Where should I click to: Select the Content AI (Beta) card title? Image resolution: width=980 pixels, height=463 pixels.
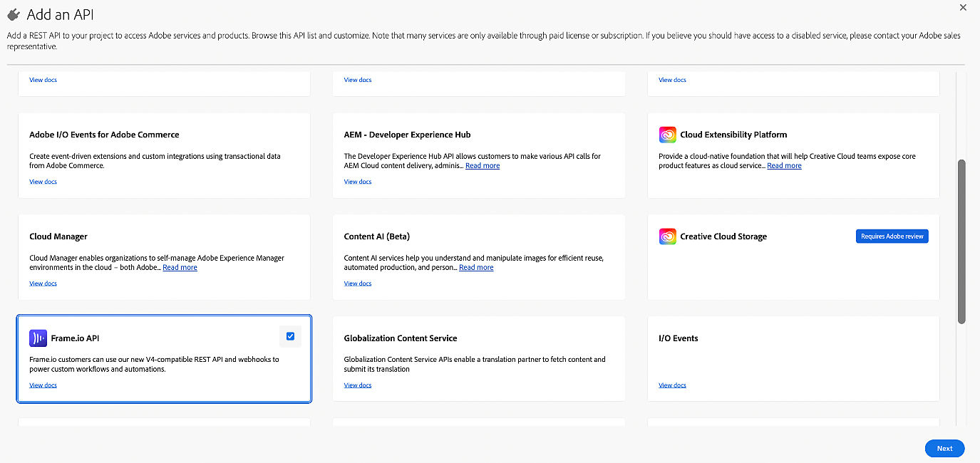[377, 236]
